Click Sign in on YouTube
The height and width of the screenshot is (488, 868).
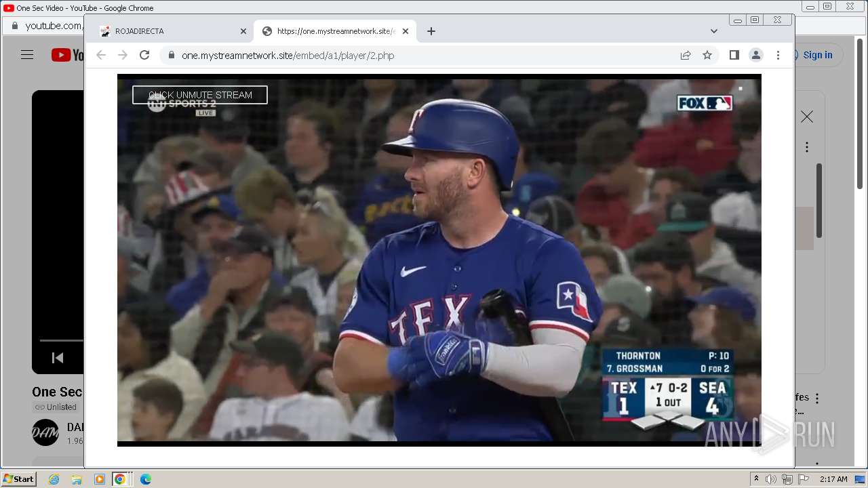pos(818,55)
